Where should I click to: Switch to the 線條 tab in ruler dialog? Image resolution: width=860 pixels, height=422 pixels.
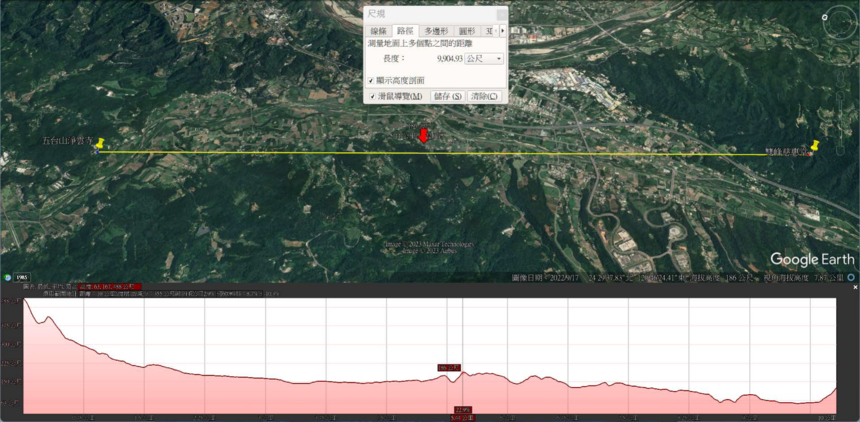(378, 31)
